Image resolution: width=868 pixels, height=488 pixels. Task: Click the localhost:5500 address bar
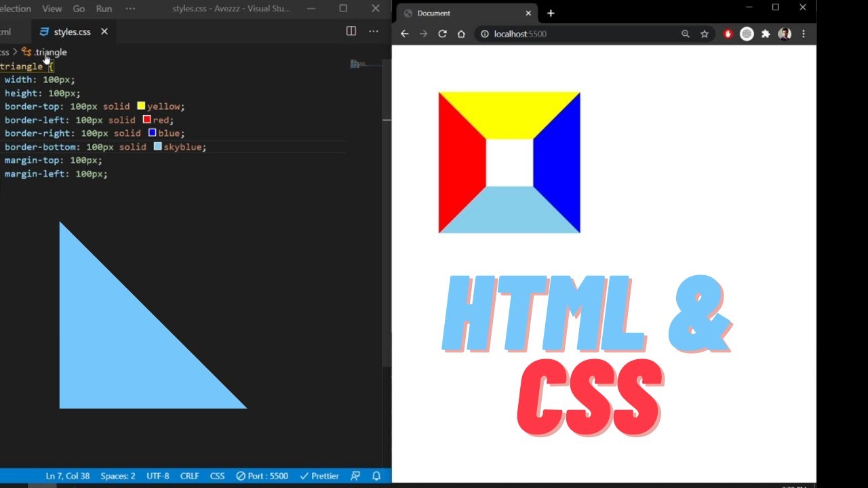pos(593,34)
